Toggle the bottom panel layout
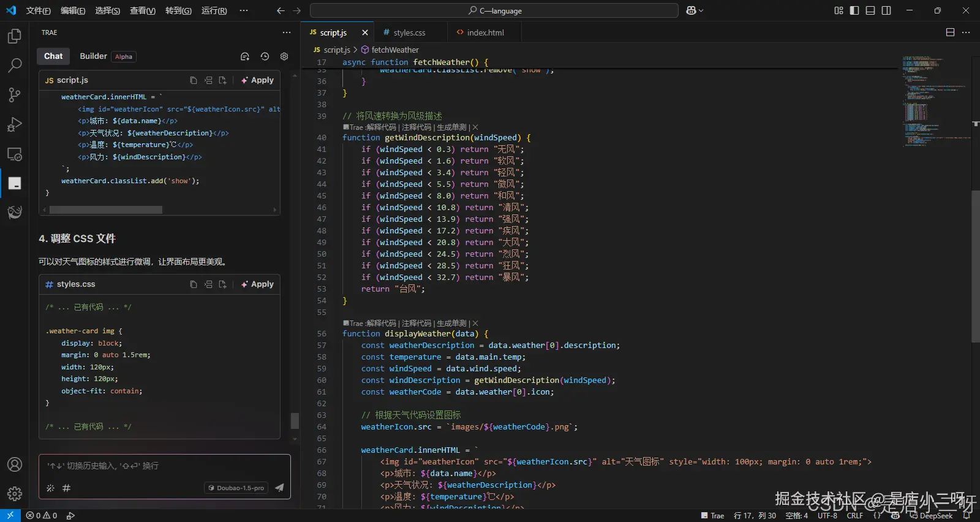This screenshot has height=522, width=980. tap(870, 10)
